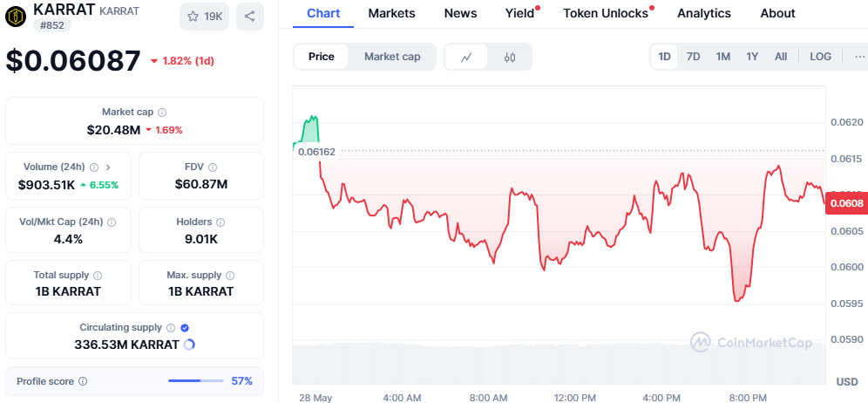Open the Token Unlocks tab

coord(606,13)
